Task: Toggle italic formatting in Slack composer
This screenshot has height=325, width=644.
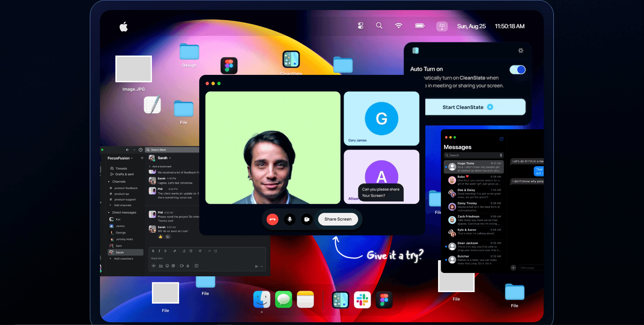Action: click(x=159, y=251)
